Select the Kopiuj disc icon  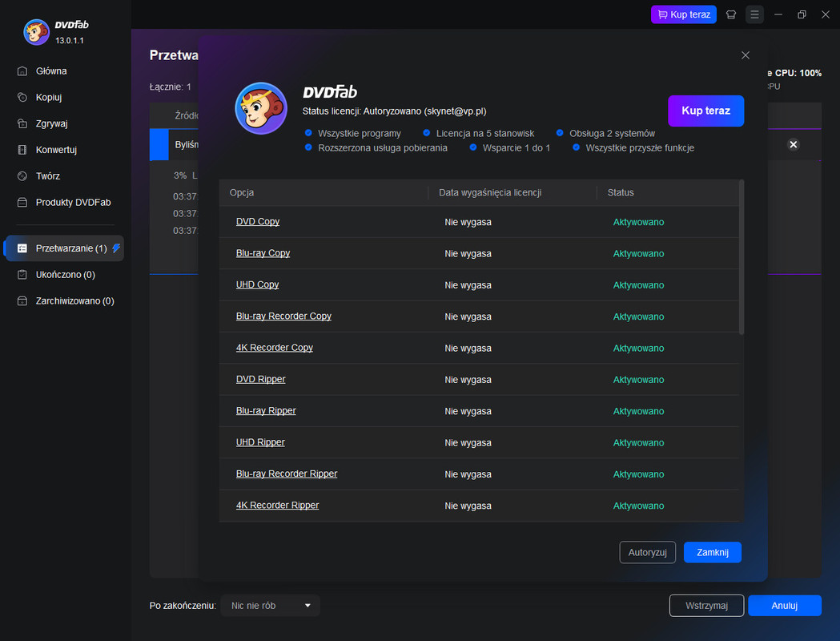pyautogui.click(x=22, y=97)
